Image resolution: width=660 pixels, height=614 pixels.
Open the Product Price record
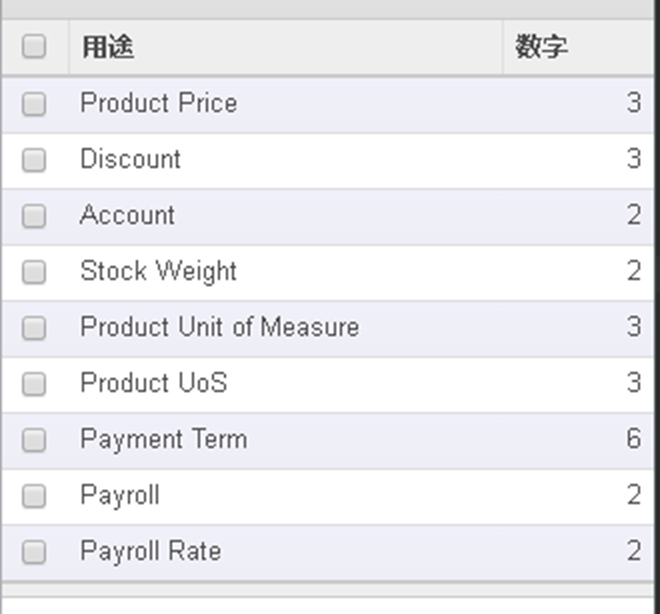point(159,103)
